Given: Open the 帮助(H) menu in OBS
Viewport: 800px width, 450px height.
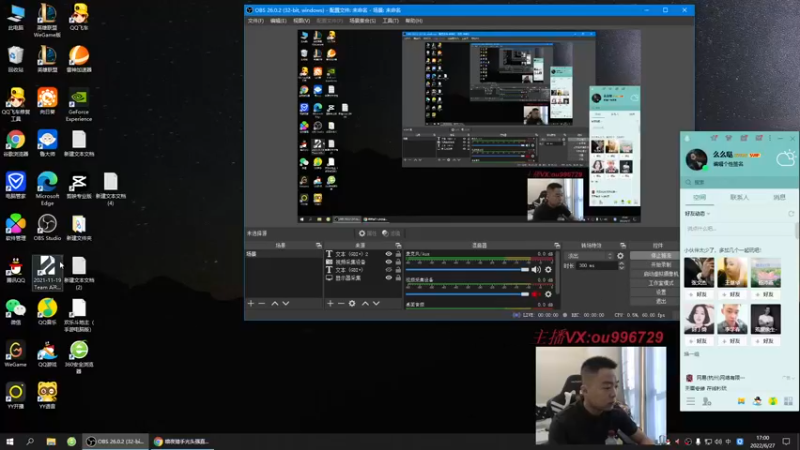Looking at the screenshot, I should [414, 21].
